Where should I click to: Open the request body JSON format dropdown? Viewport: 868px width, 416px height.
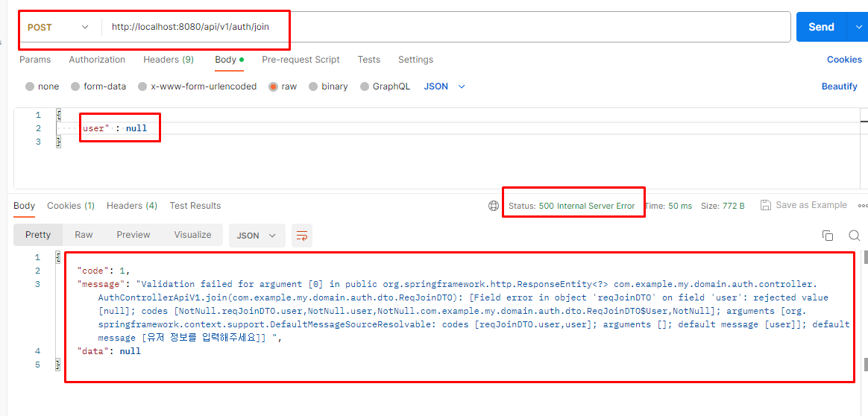pyautogui.click(x=444, y=86)
